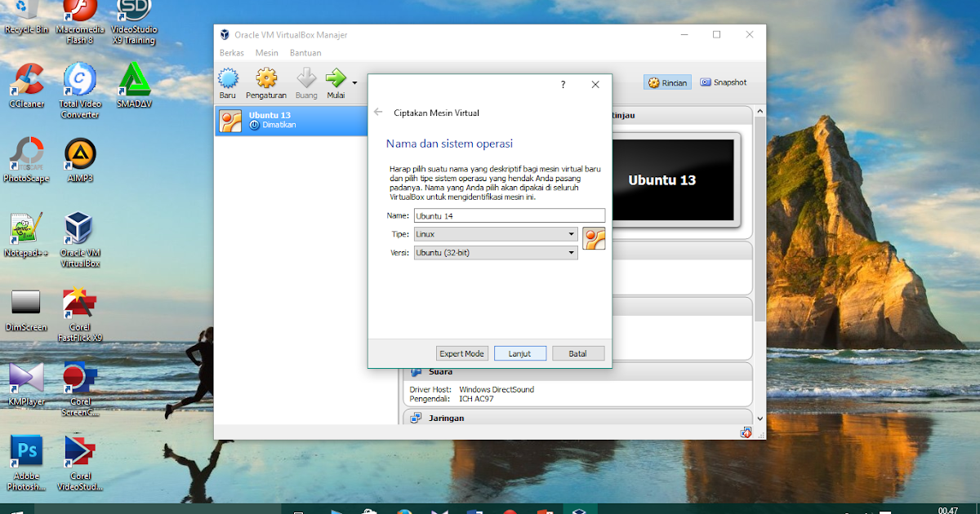The image size is (980, 514).
Task: Select VideoStudio X9 Training desktop shortcut
Action: tap(134, 20)
